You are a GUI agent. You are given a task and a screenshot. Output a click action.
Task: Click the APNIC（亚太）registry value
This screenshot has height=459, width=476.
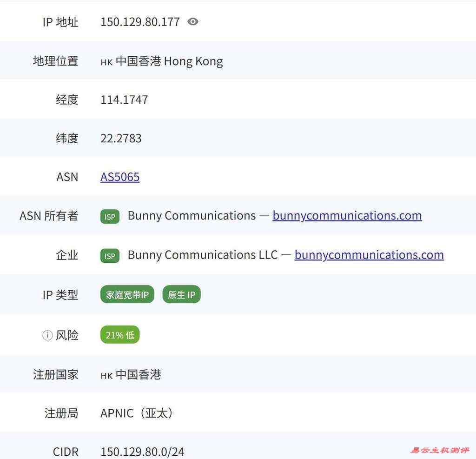(137, 413)
